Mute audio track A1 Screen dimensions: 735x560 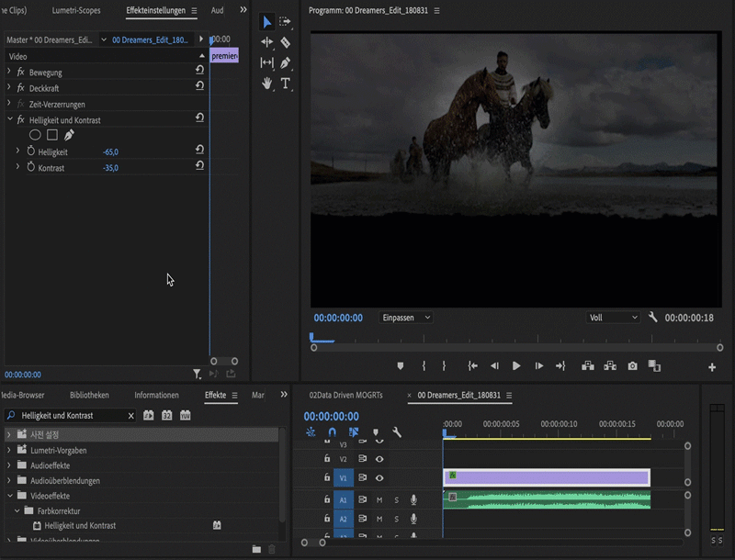point(379,499)
